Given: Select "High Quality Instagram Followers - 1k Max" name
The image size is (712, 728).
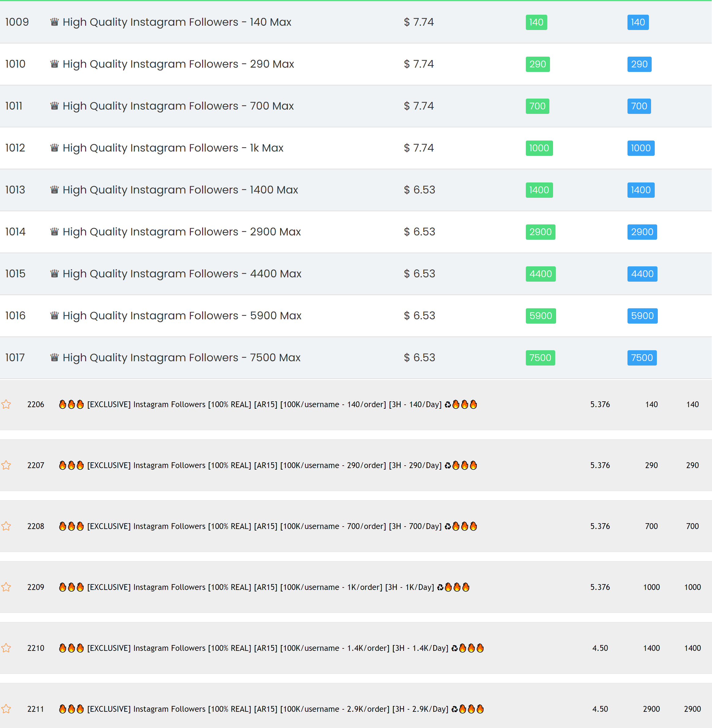Looking at the screenshot, I should 173,148.
